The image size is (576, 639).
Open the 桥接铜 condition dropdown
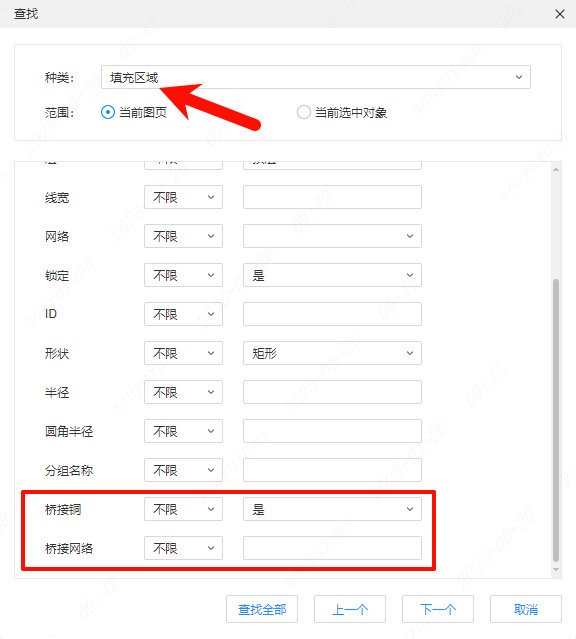click(183, 509)
